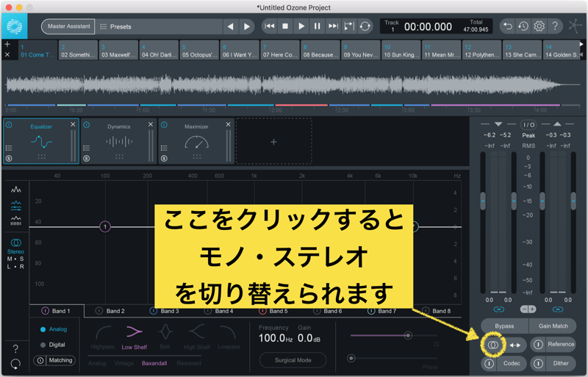Open Ozone settings gear
The image size is (588, 377).
tap(539, 26)
